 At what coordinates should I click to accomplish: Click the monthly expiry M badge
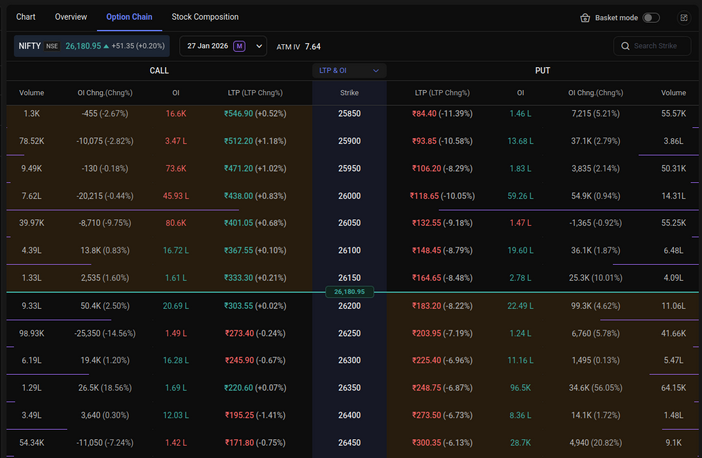click(239, 46)
